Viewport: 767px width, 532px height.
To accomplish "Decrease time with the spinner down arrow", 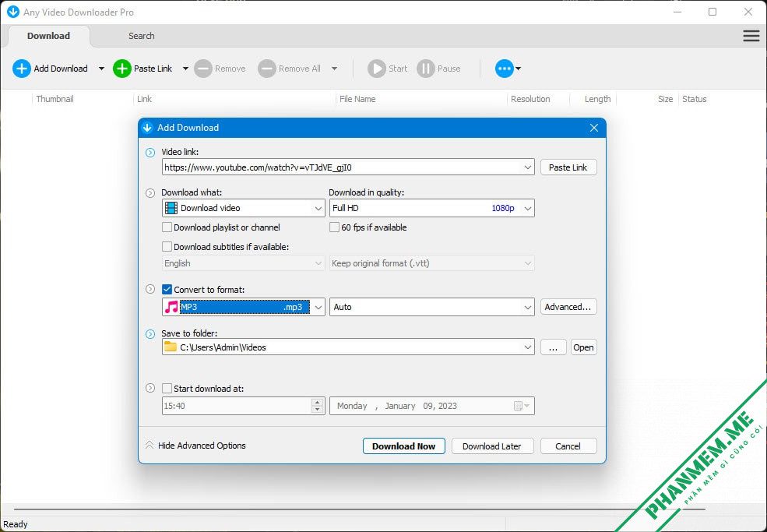I will [x=318, y=410].
